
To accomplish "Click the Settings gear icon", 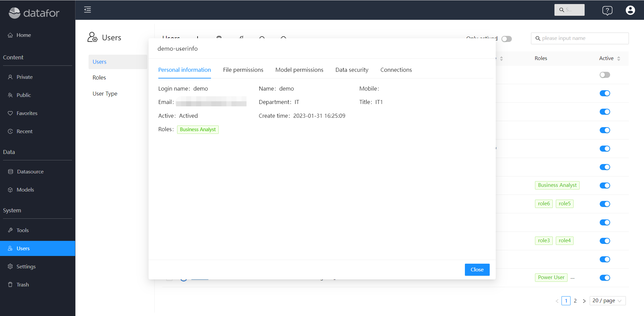I will point(10,266).
